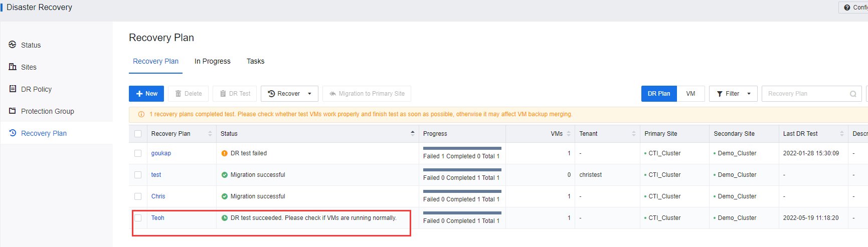
Task: Toggle the select-all header checkbox
Action: pyautogui.click(x=138, y=134)
